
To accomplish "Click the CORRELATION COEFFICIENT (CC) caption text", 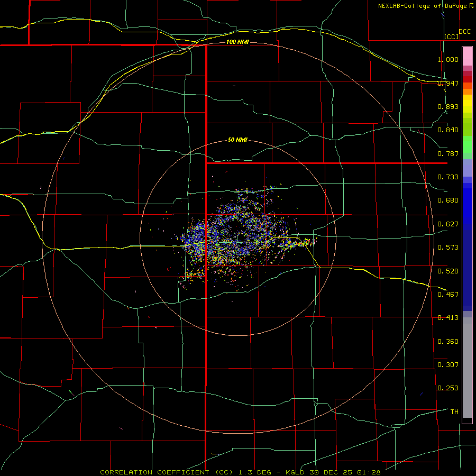I will (167, 472).
